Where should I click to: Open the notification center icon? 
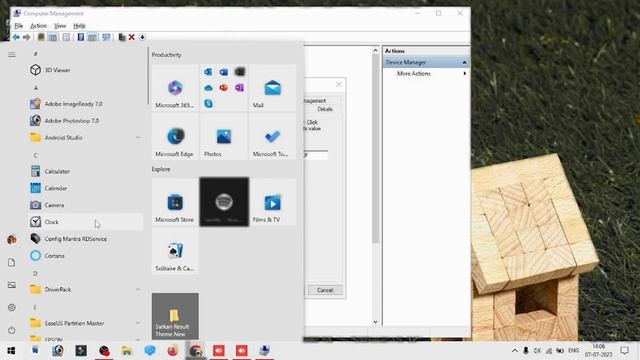(624, 351)
